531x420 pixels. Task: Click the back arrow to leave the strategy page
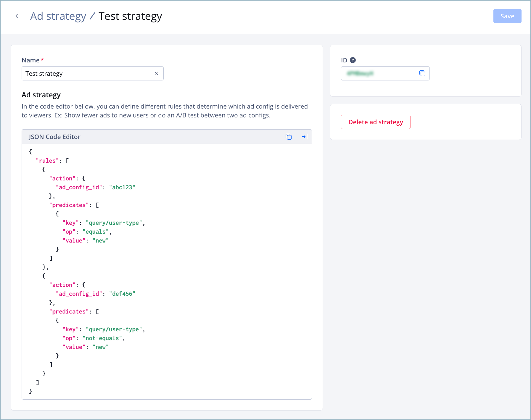click(18, 16)
